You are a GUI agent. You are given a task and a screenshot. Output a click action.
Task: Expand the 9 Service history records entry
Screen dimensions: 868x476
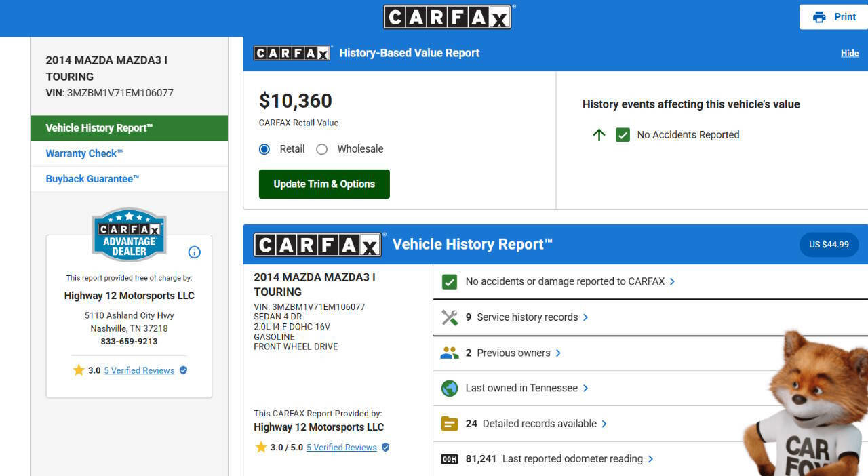[x=585, y=317]
